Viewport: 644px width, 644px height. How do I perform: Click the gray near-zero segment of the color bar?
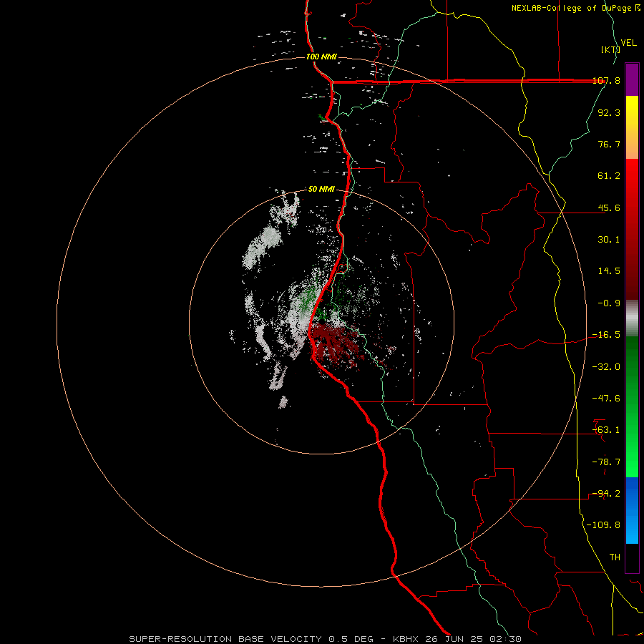[632, 318]
